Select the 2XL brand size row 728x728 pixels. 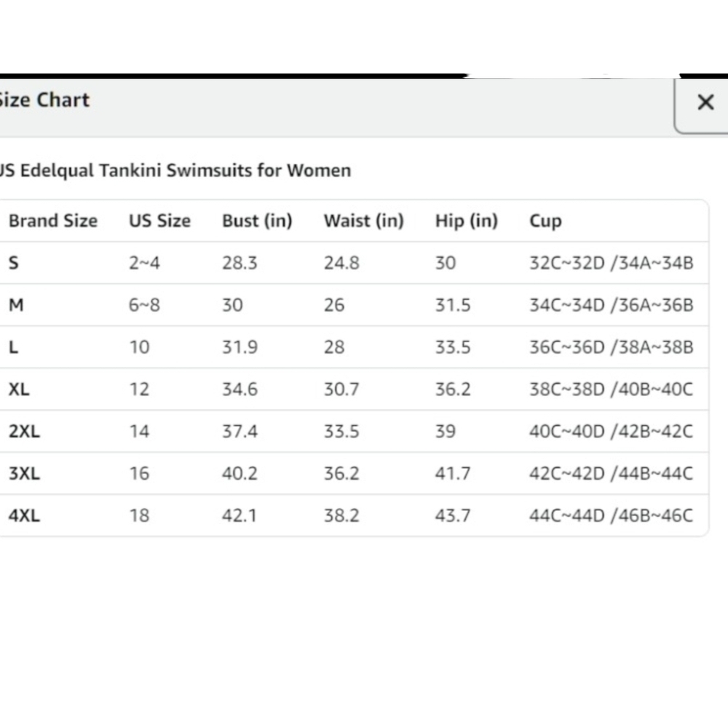354,431
